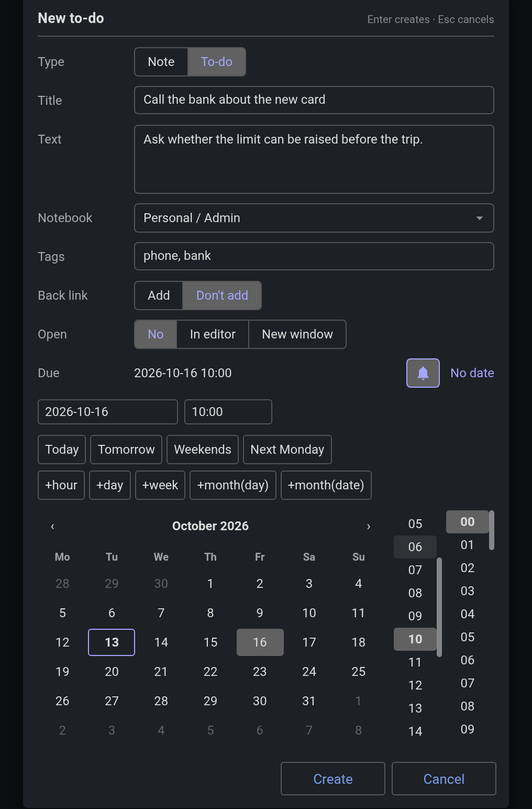Click the Next Monday preset button
Image resolution: width=532 pixels, height=809 pixels.
(287, 450)
